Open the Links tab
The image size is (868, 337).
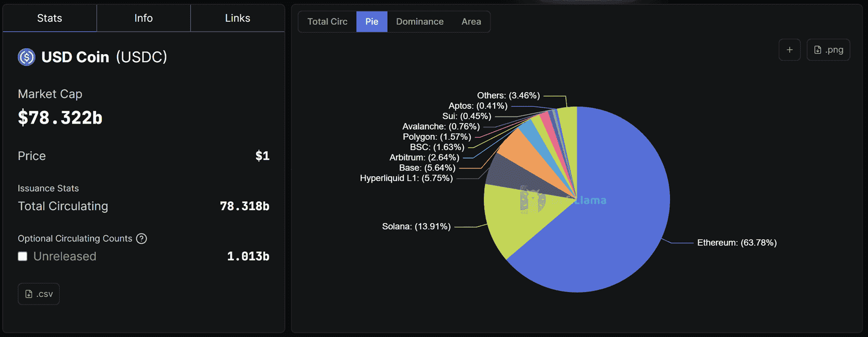[238, 18]
